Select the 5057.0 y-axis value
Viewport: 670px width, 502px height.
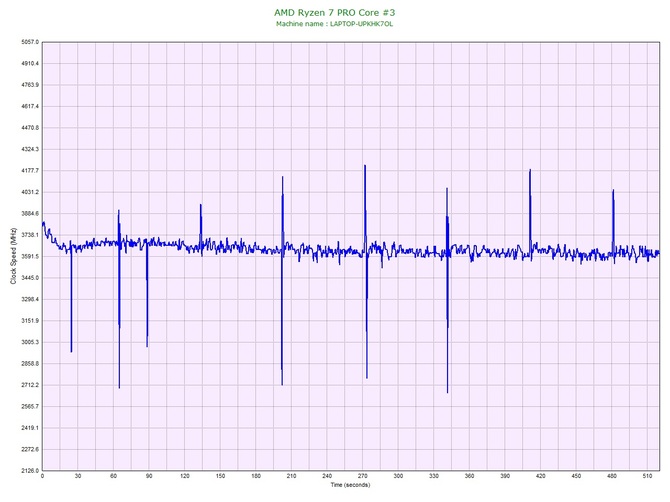tap(30, 42)
